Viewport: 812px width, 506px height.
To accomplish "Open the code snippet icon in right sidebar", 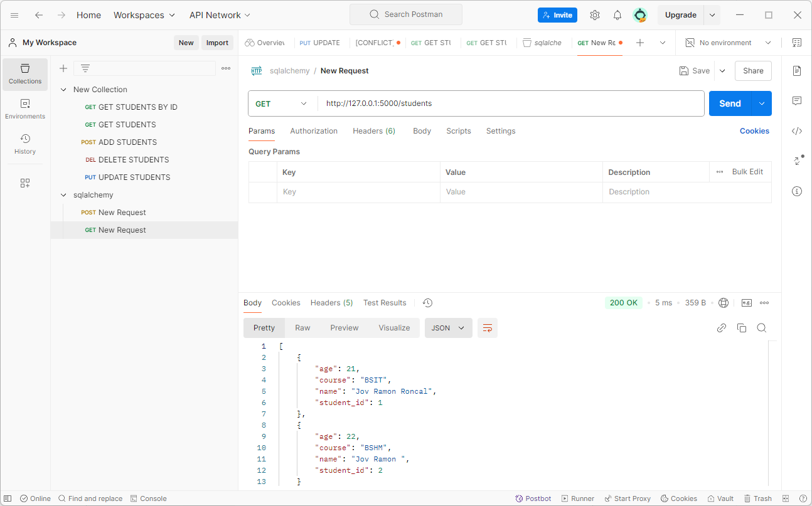I will point(797,131).
